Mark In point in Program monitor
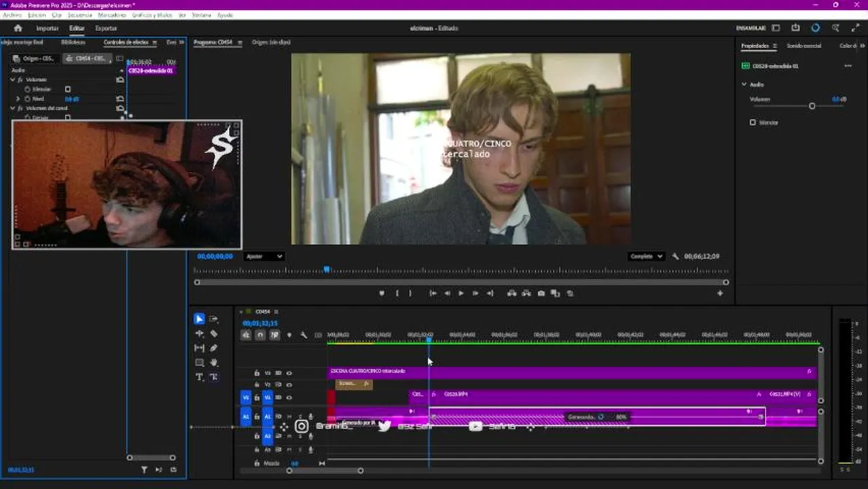The height and width of the screenshot is (489, 868). coord(397,293)
